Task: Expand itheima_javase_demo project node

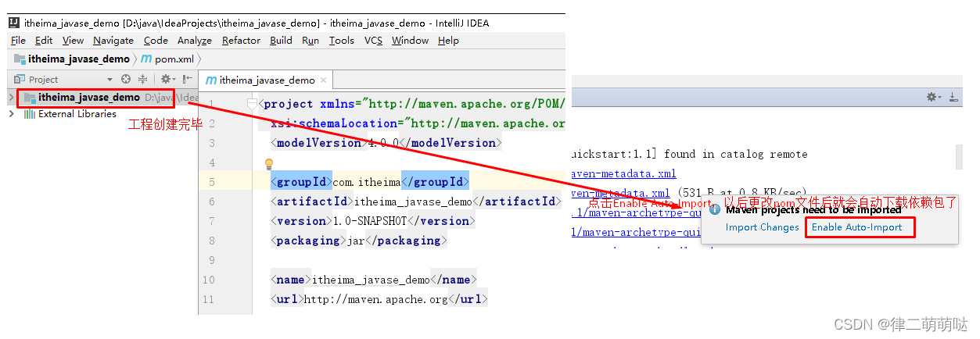Action: (x=10, y=98)
